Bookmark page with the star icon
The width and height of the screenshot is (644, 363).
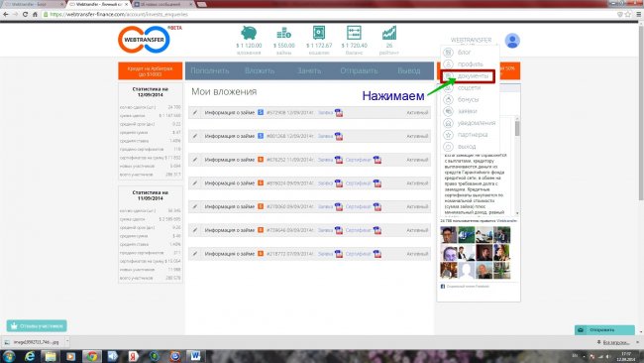pos(627,14)
